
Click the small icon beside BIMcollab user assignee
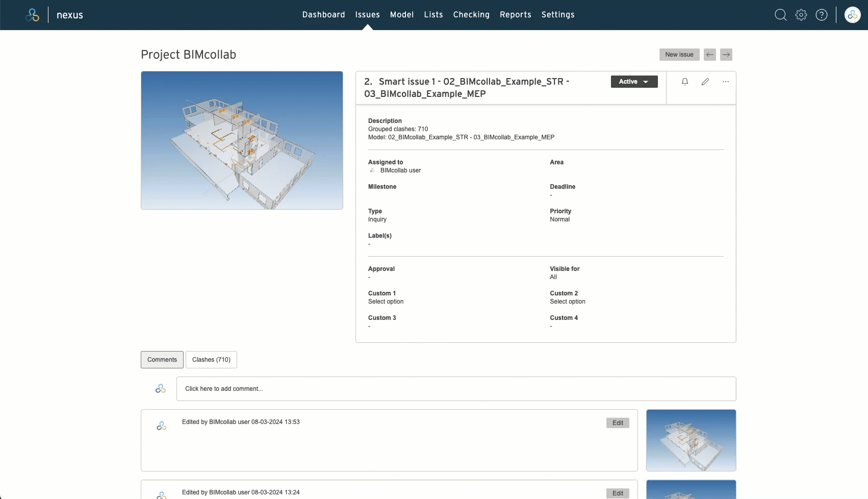click(x=372, y=170)
